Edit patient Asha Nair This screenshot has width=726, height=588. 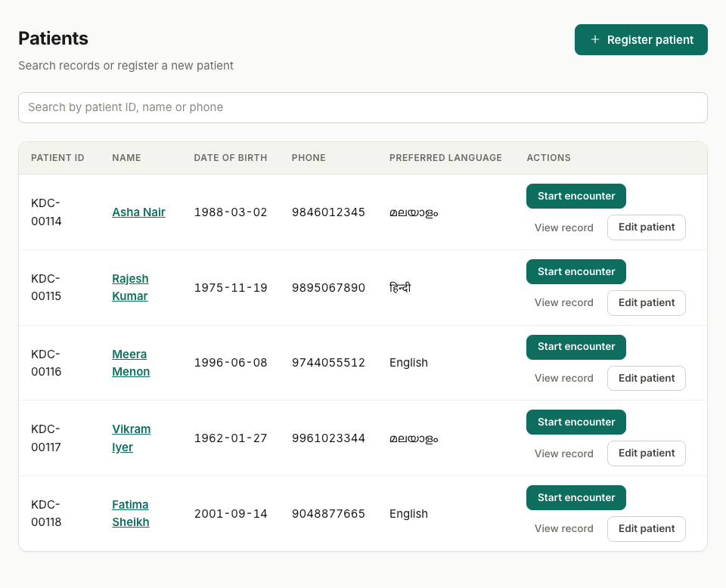[x=647, y=227]
